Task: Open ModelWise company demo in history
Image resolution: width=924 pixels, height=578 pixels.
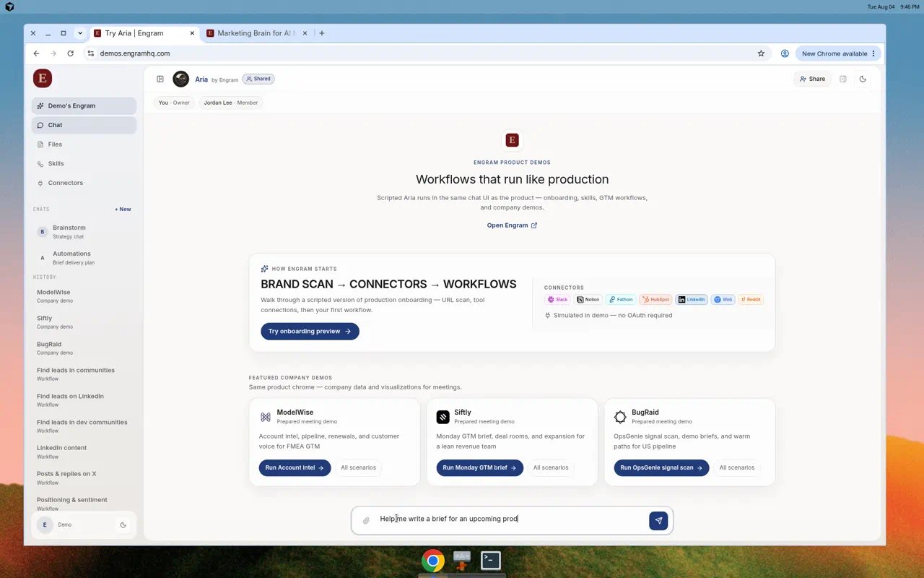Action: (84, 296)
